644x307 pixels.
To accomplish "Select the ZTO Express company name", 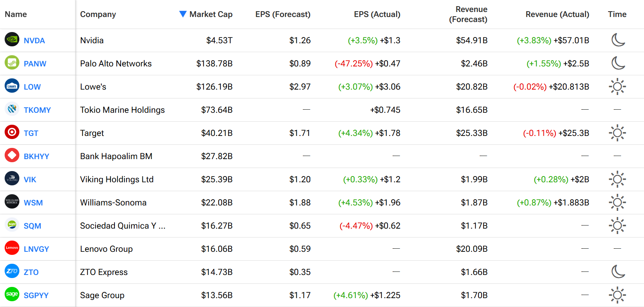I will click(x=104, y=272).
